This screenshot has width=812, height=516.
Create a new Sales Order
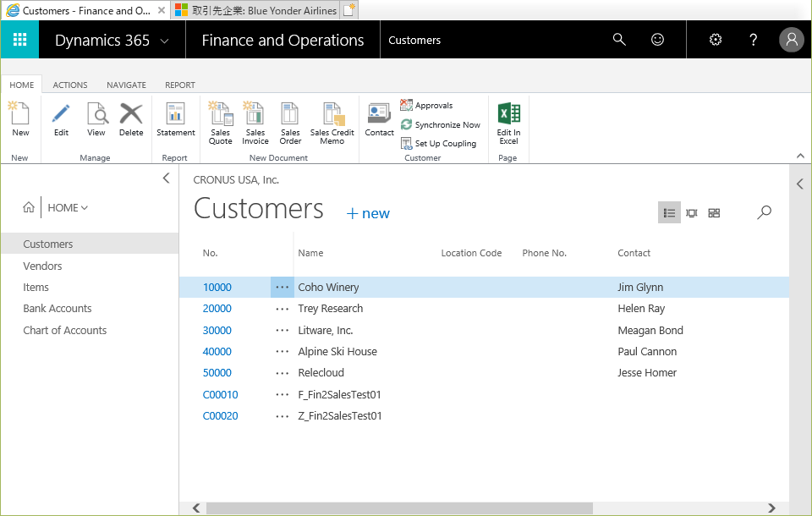290,123
